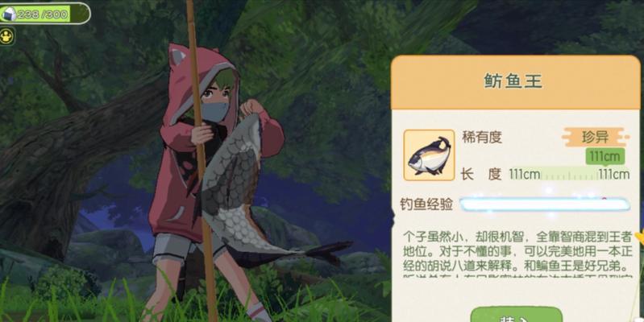Click the green 111cm length bubble
The height and width of the screenshot is (322, 644).
[605, 157]
